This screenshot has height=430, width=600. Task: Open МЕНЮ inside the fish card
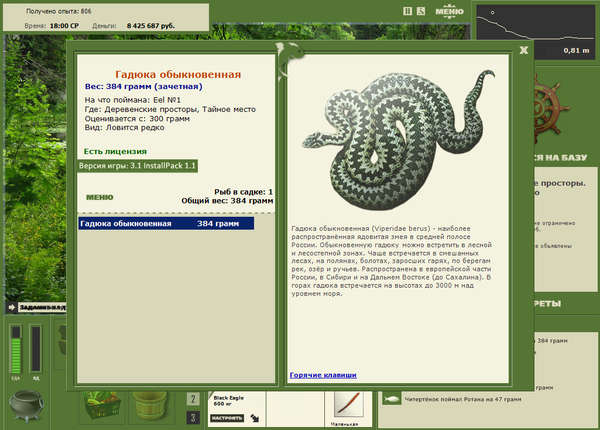(99, 197)
